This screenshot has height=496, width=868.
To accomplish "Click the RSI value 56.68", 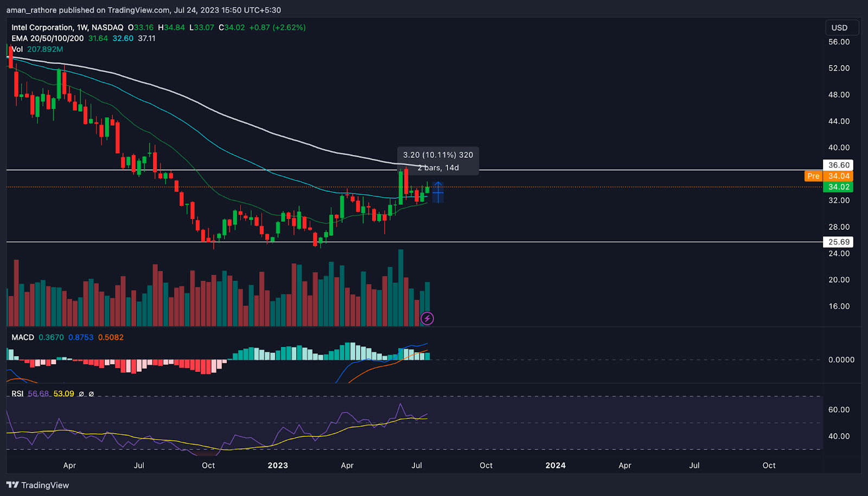I will (x=38, y=394).
